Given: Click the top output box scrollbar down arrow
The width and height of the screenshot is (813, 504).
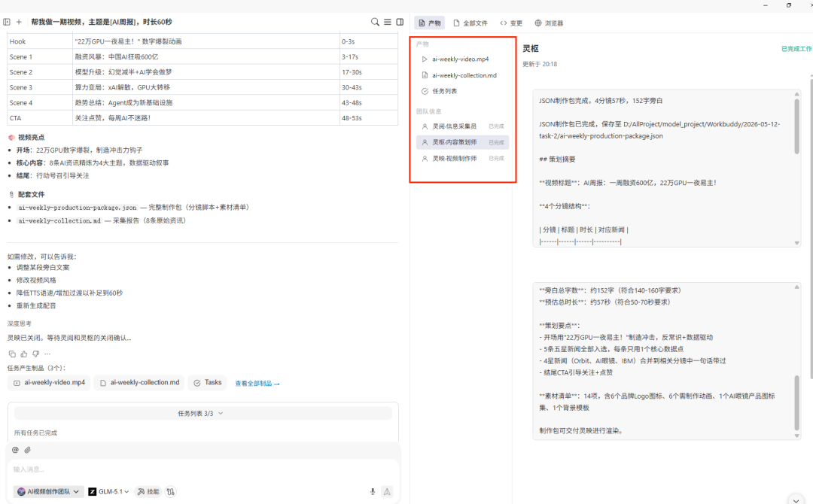Looking at the screenshot, I should tap(797, 243).
